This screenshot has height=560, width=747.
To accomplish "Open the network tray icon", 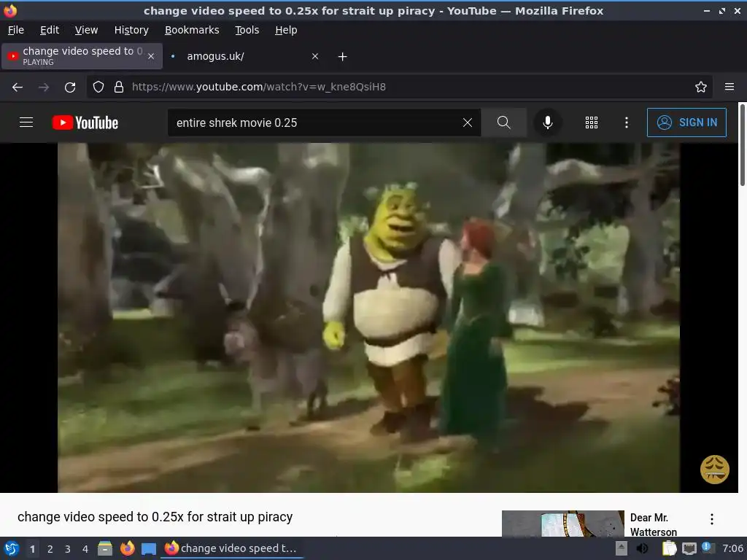I will tap(689, 548).
